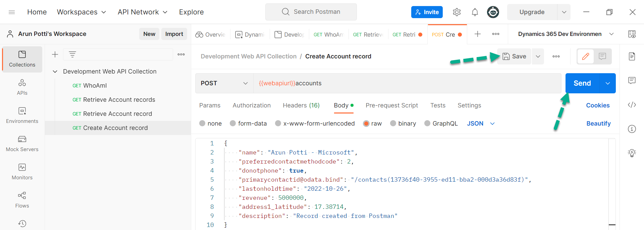Switch to the Authorization tab
Screen dimensions: 644x230
[252, 105]
